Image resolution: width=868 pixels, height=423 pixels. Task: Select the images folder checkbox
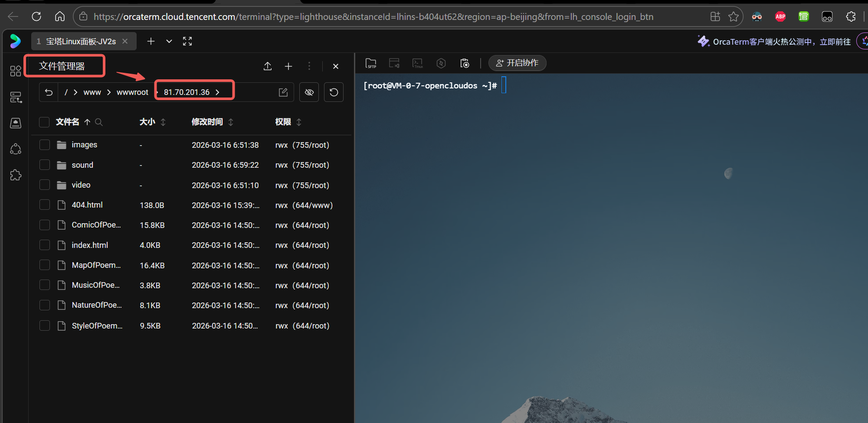[x=45, y=145]
